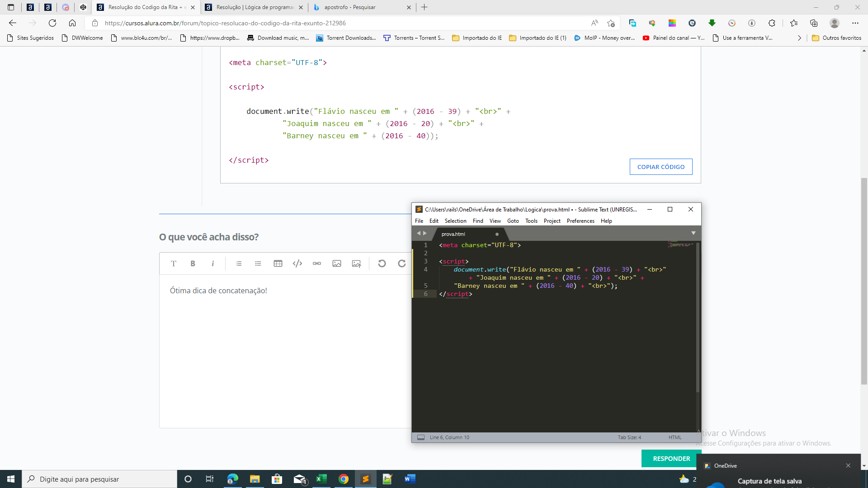Expand hidden bookmarks chevron
The image size is (868, 488).
pos(799,38)
